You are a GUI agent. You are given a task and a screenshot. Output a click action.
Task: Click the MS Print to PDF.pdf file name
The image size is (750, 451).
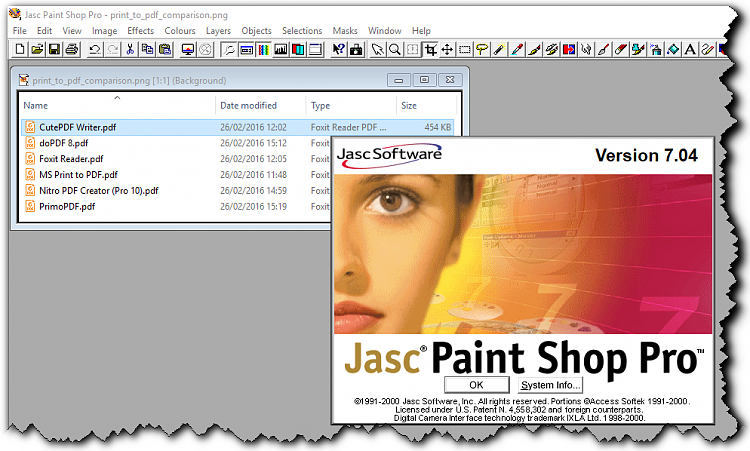78,175
